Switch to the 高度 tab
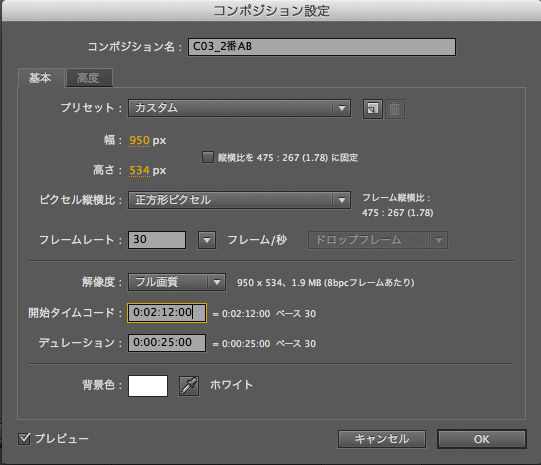This screenshot has height=465, width=541. click(89, 78)
